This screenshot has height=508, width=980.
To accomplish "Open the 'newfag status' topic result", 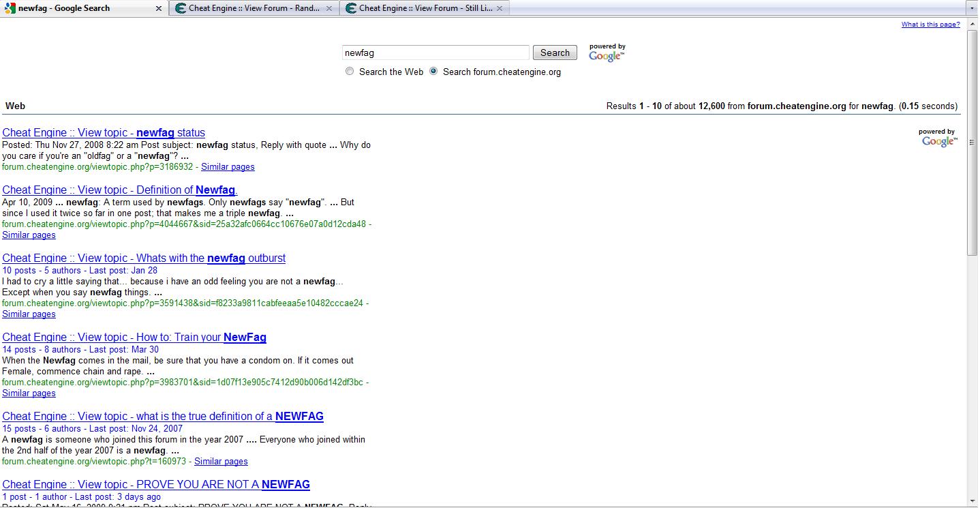I will pyautogui.click(x=104, y=133).
